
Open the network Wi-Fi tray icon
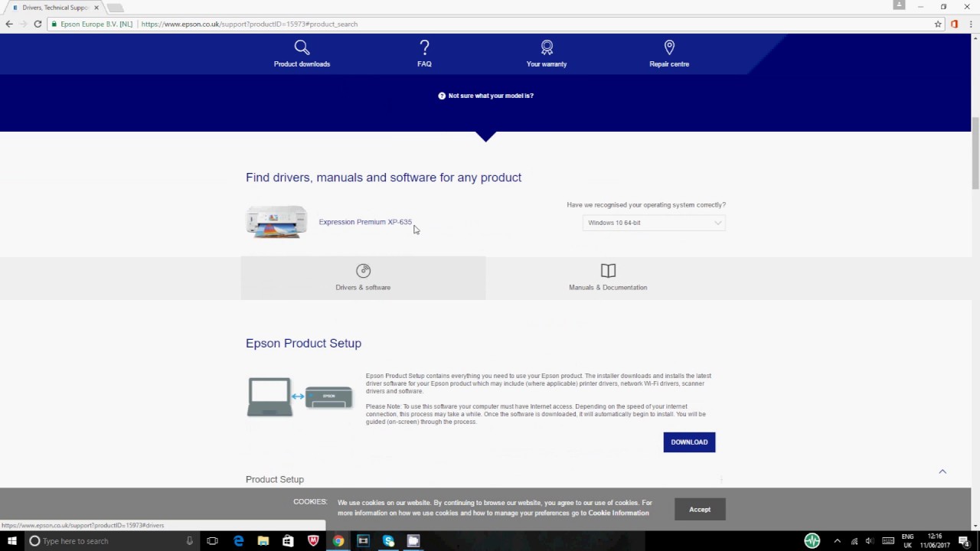tap(854, 541)
